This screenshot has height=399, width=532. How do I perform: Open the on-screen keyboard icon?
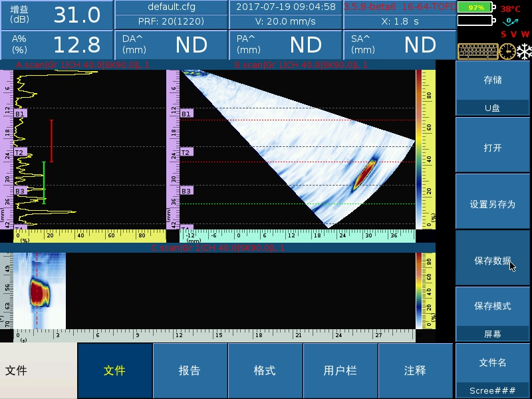pos(477,51)
